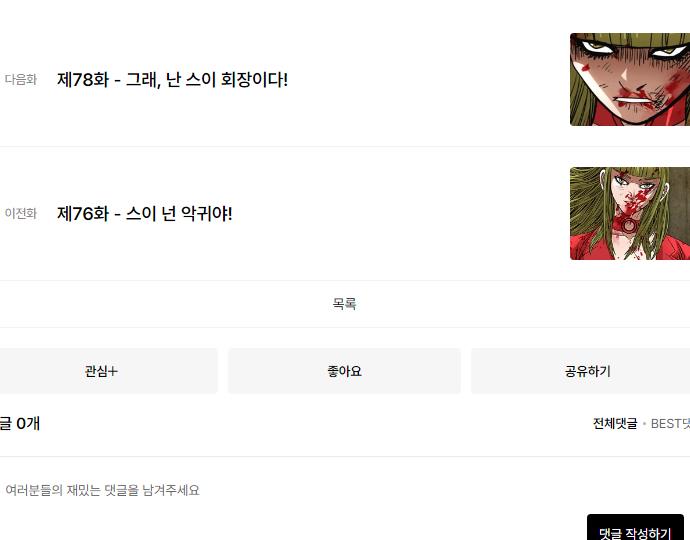Screen dimensions: 690x540
Task: Select the 다음화 next-episode label
Action: tap(21, 80)
